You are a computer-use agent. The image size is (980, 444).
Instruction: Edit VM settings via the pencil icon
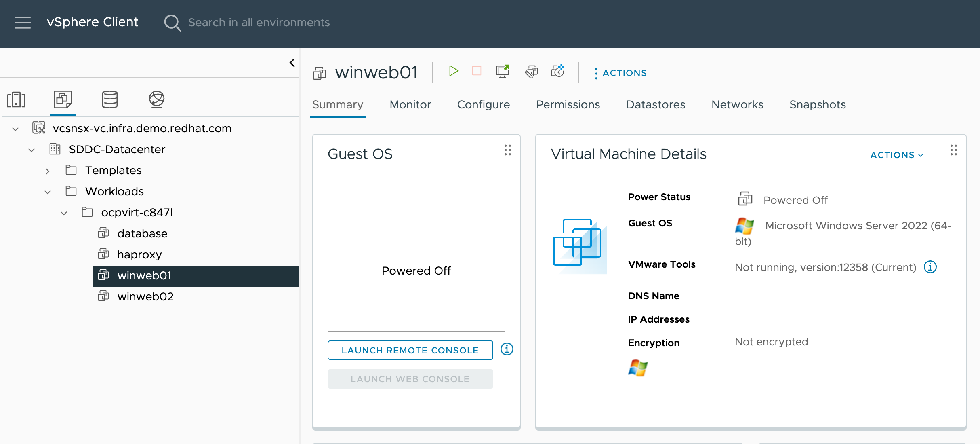[x=531, y=71]
